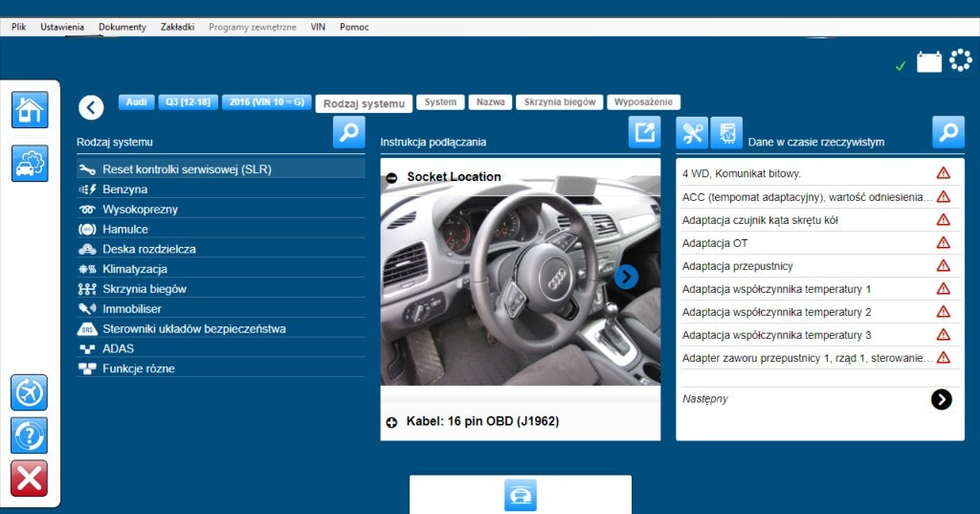The image size is (980, 514).
Task: Search the Rodzaj systemu list
Action: 348,132
